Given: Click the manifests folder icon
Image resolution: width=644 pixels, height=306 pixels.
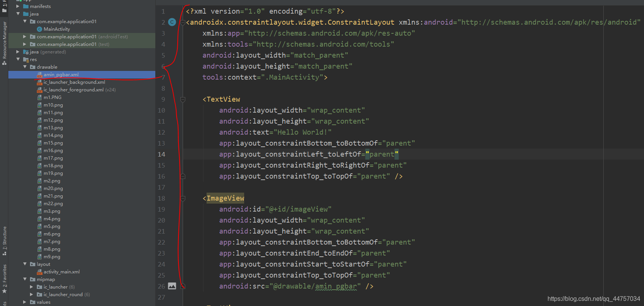Looking at the screenshot, I should (25, 6).
